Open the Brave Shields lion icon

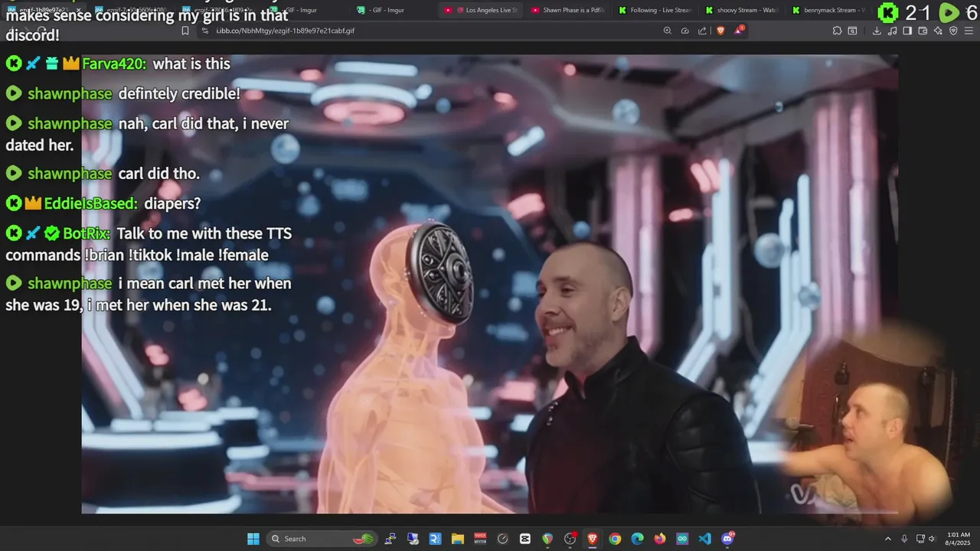tap(720, 31)
